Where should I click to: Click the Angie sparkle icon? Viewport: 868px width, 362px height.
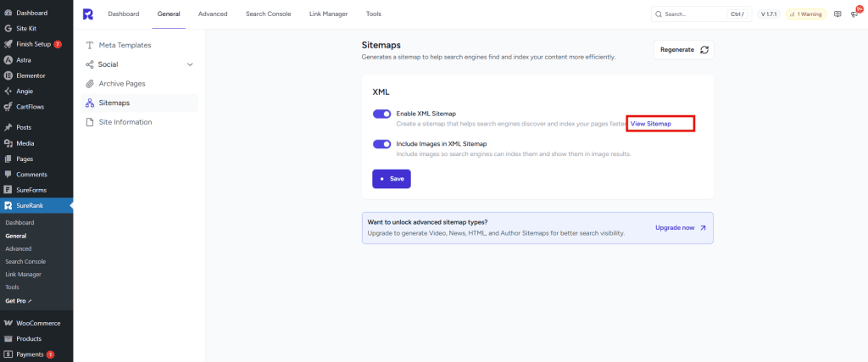pyautogui.click(x=8, y=92)
